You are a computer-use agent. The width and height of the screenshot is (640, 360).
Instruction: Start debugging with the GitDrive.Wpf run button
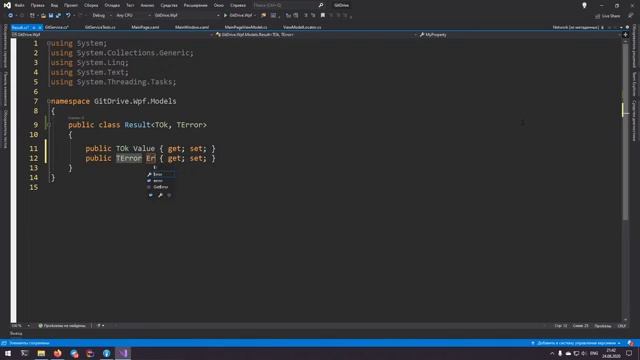point(238,16)
